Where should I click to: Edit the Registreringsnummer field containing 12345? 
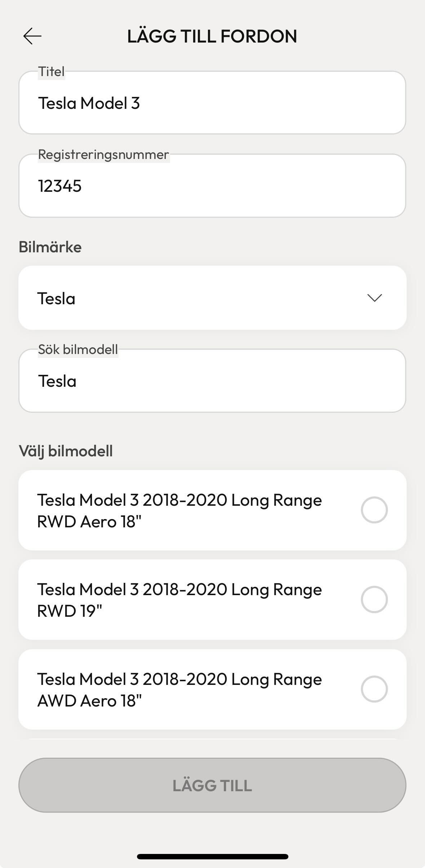pos(212,186)
